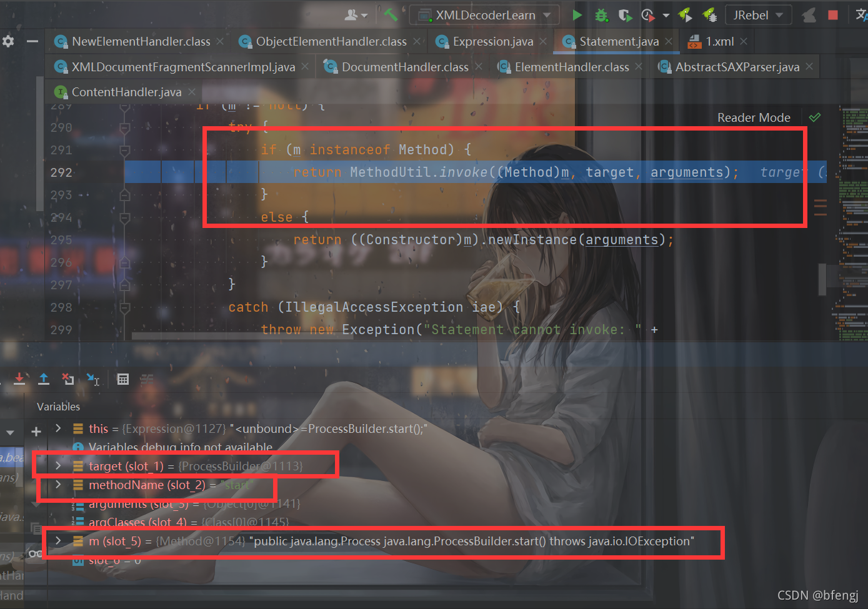
Task: Close the ContentHandler.java tab
Action: pyautogui.click(x=192, y=92)
